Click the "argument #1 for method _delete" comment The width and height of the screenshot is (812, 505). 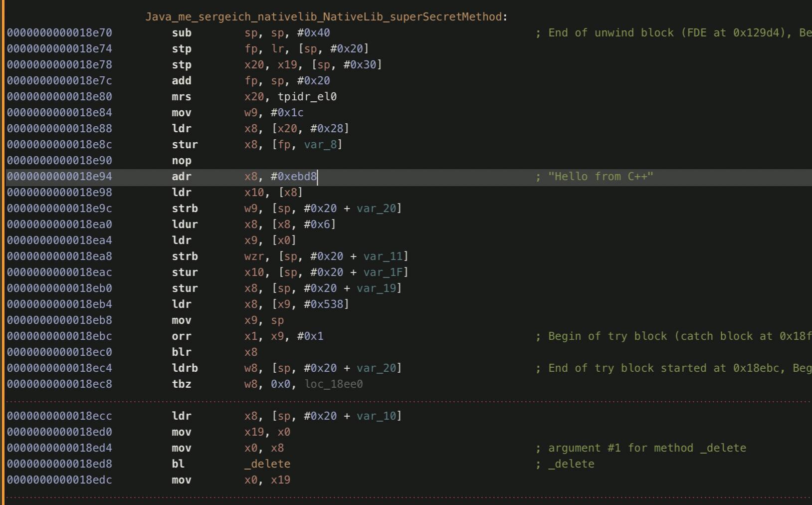647,448
